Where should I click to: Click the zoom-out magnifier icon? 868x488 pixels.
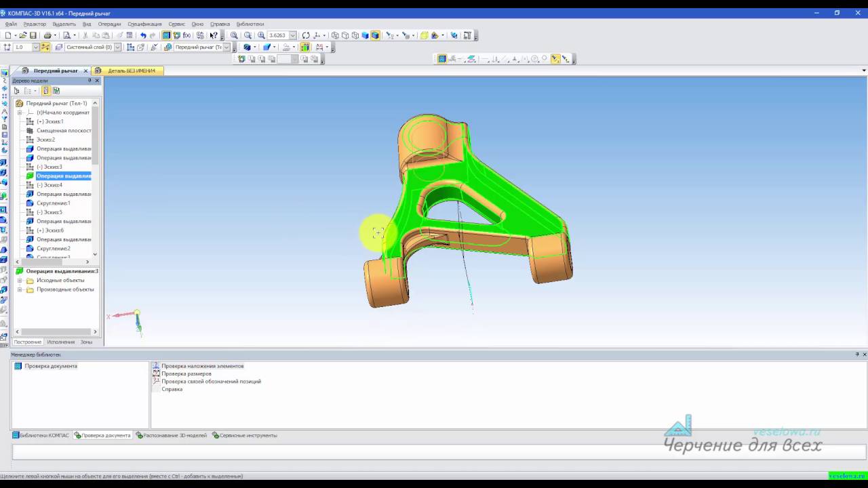248,35
